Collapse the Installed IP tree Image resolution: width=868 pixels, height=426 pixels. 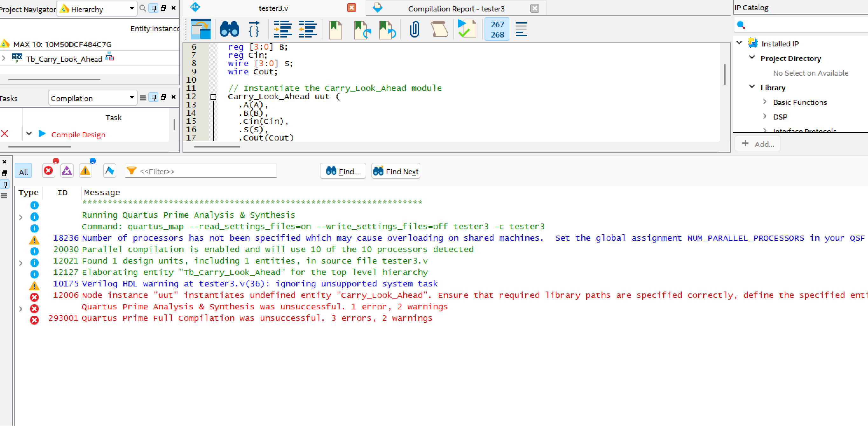pyautogui.click(x=739, y=43)
